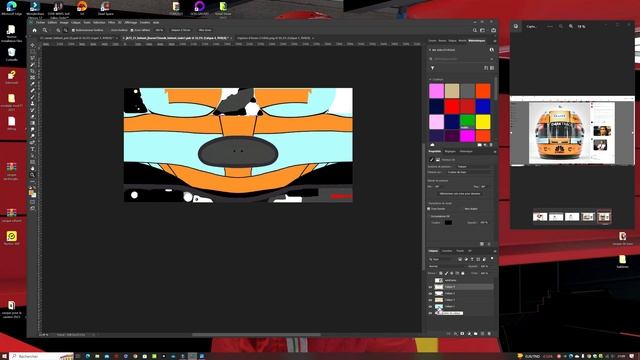
Task: Select the Crop tool
Action: coord(33,71)
